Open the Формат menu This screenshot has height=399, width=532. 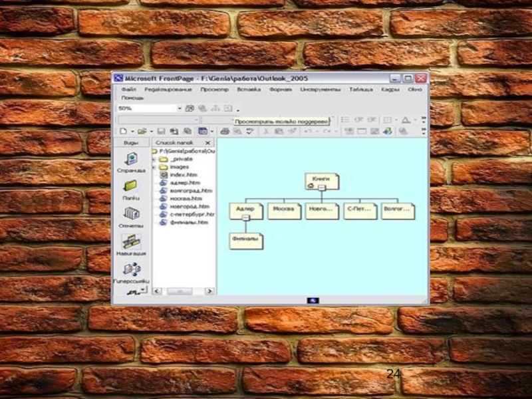click(280, 90)
